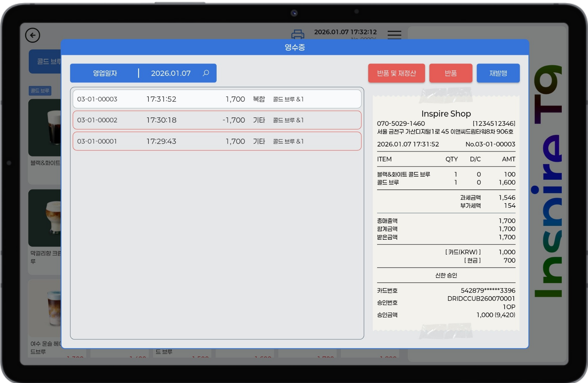This screenshot has width=588, height=383.
Task: Select the 막걸리향 크림 product thumbnail
Action: pos(45,218)
